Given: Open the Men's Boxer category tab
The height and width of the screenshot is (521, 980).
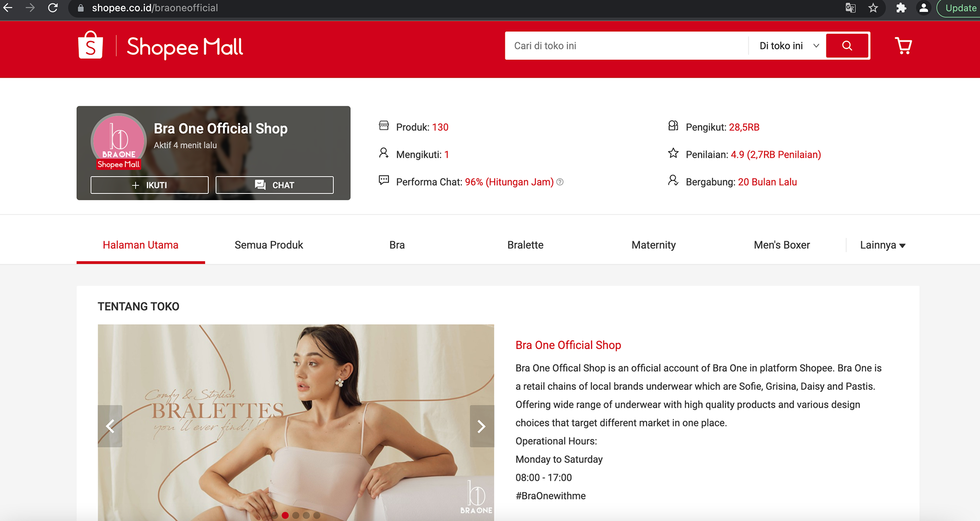Looking at the screenshot, I should click(x=782, y=245).
